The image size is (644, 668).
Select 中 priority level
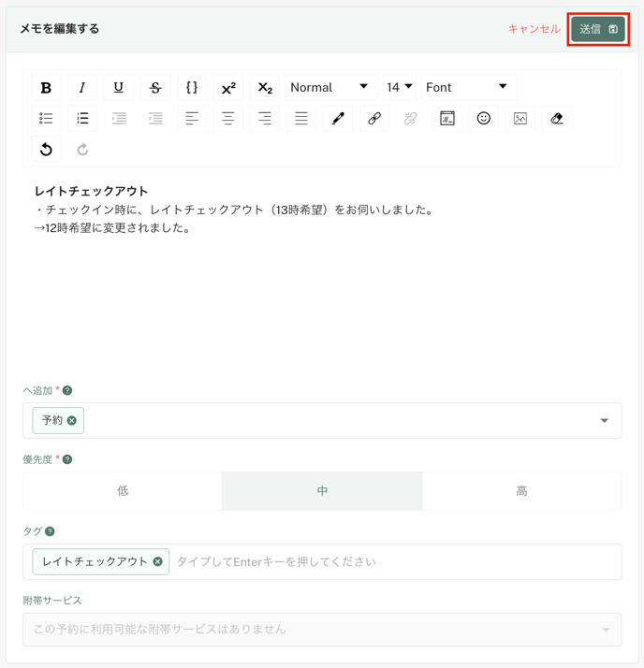pos(322,491)
